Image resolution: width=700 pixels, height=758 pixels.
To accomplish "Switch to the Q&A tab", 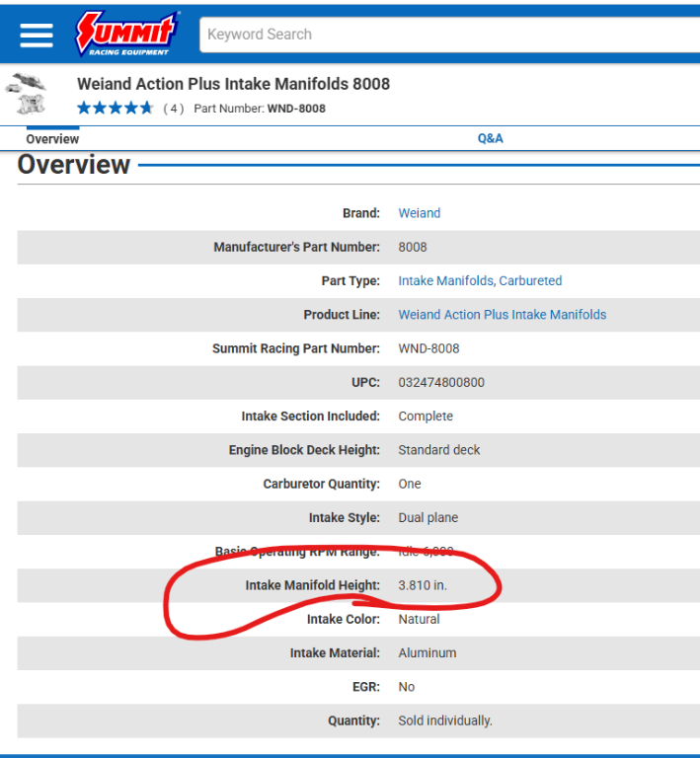I will pyautogui.click(x=490, y=139).
